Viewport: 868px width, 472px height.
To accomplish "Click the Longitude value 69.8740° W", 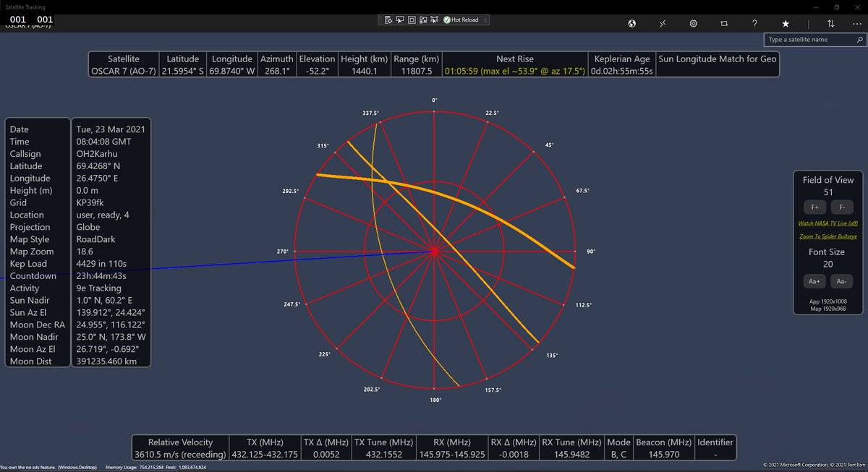I will [232, 72].
